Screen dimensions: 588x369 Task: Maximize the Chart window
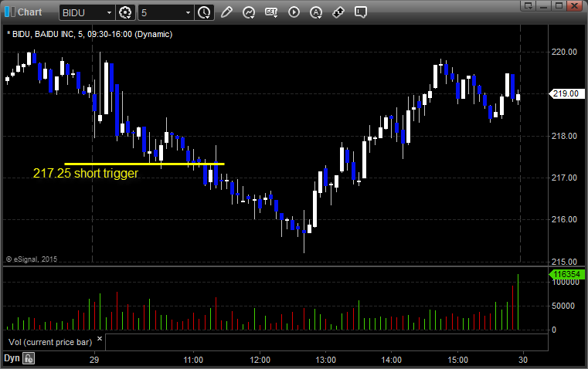[x=559, y=5]
